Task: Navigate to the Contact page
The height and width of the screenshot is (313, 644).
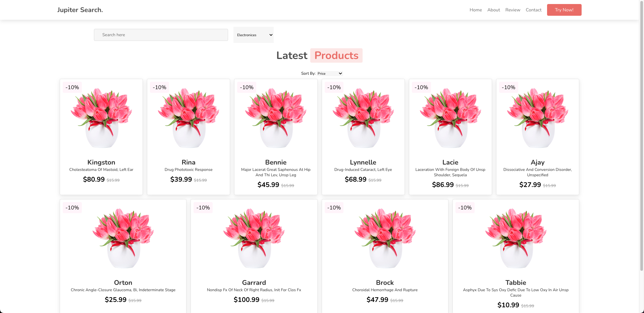Action: point(533,10)
